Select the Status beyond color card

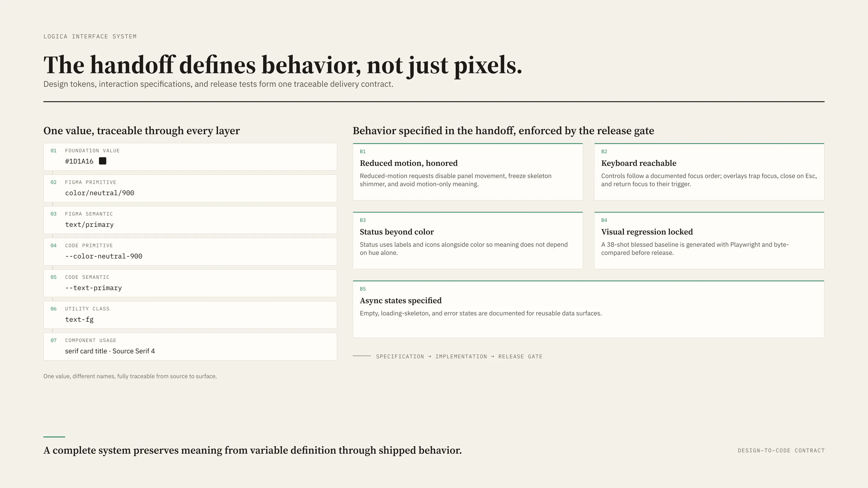(468, 240)
